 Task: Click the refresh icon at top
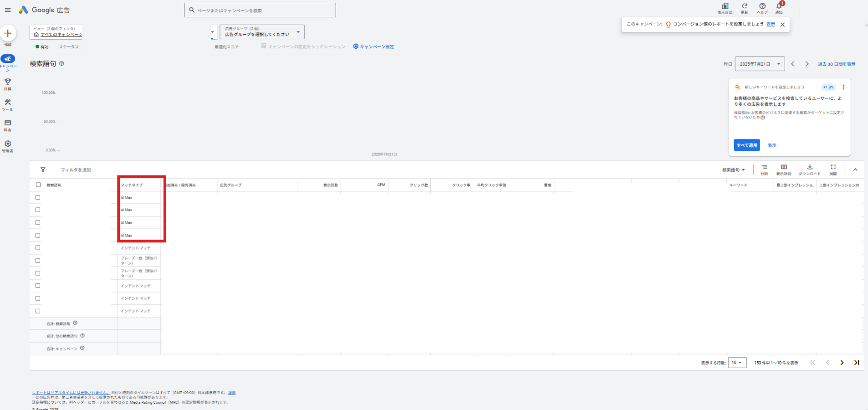pos(745,6)
